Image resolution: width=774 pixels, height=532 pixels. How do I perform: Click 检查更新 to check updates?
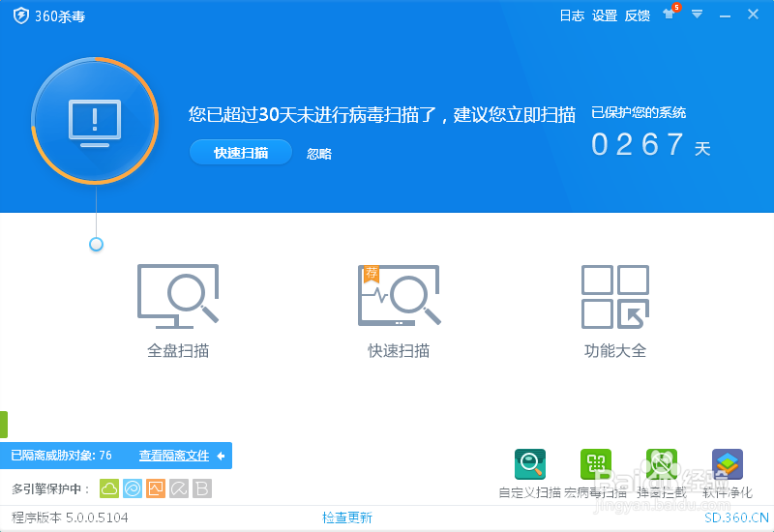tap(347, 517)
